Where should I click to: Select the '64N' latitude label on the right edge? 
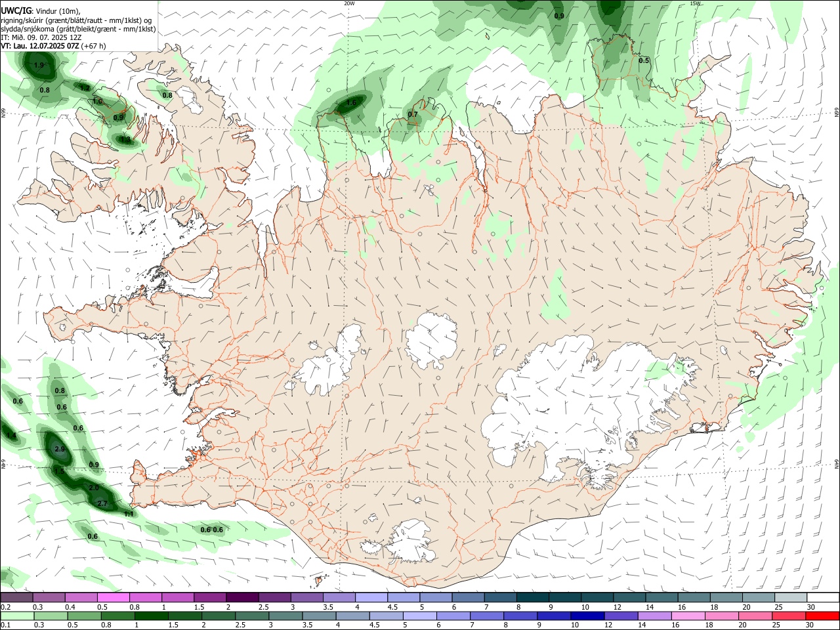[x=837, y=463]
